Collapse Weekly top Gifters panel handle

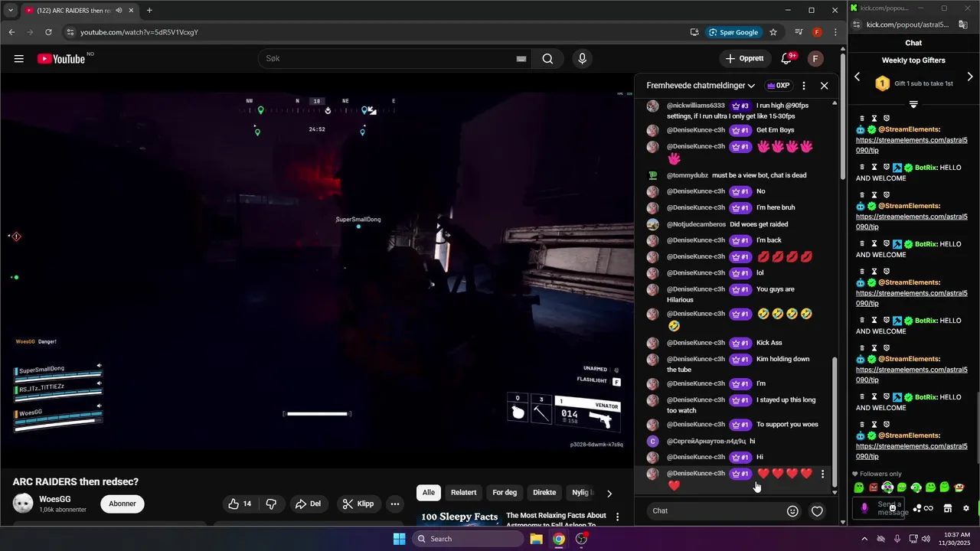(x=913, y=104)
